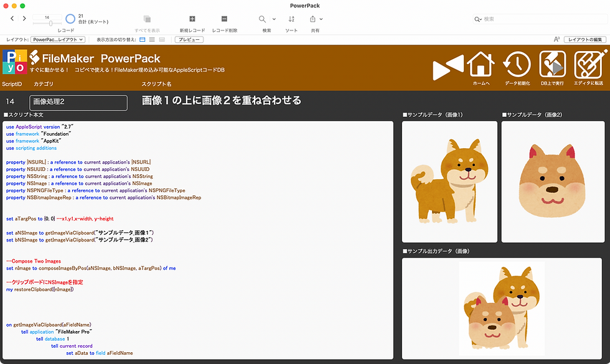
Task: Run script with DB上で実行 icon
Action: (552, 64)
